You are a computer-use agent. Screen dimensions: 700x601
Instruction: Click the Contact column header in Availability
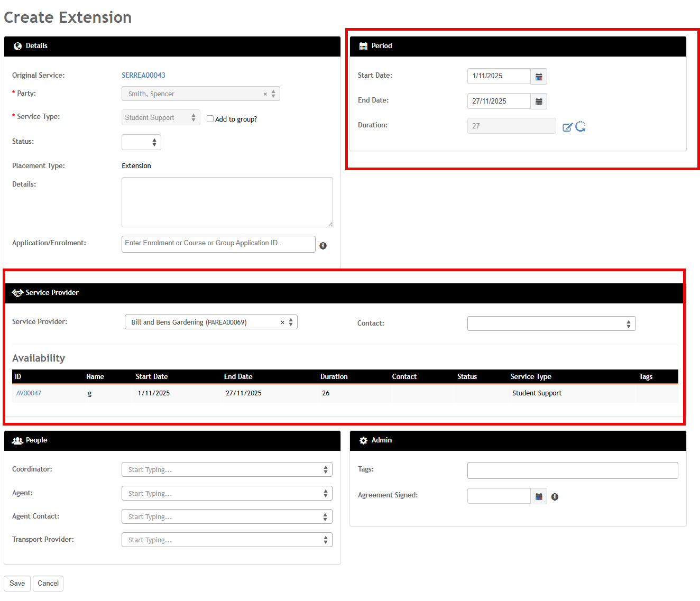(x=404, y=377)
